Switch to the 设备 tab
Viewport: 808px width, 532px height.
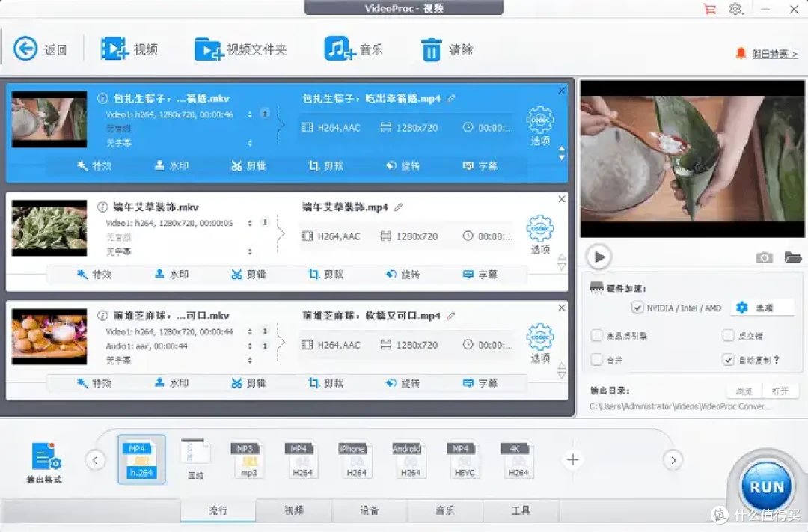point(370,510)
